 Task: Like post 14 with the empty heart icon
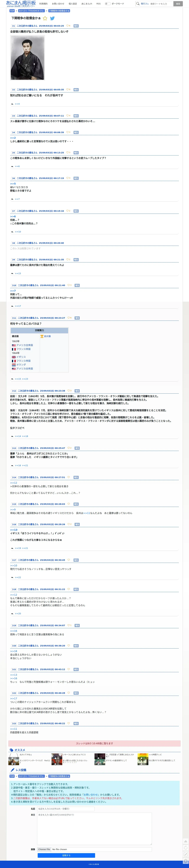[68, 477]
